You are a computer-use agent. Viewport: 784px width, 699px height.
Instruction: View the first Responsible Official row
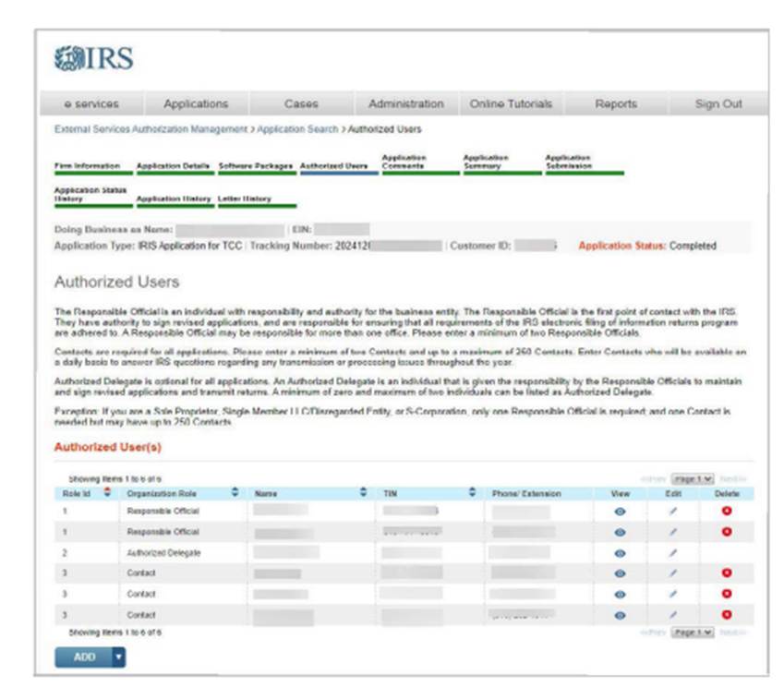pyautogui.click(x=620, y=512)
